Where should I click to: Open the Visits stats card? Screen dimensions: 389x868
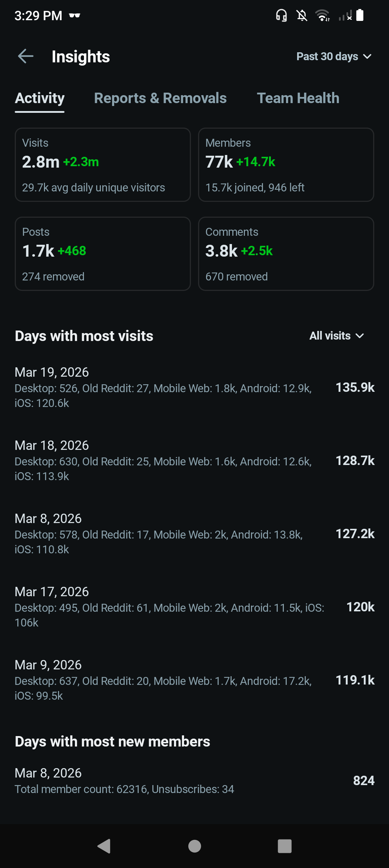click(103, 165)
